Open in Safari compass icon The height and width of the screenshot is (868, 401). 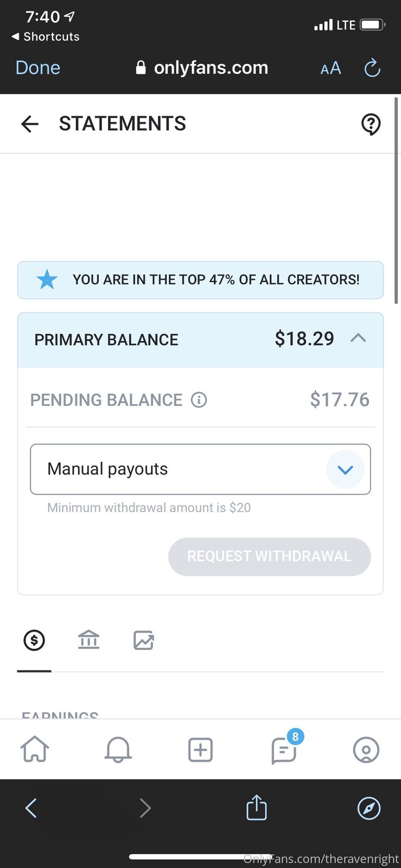click(x=369, y=808)
